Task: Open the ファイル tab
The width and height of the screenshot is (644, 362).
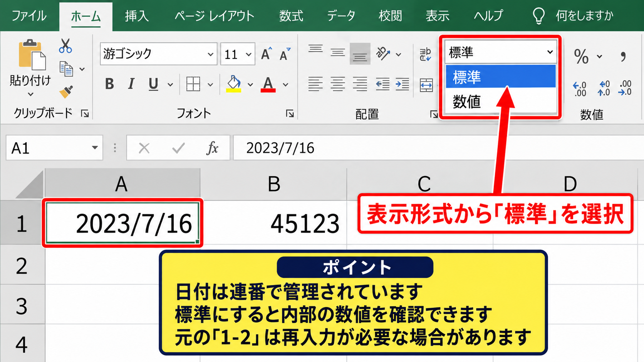Action: [29, 16]
